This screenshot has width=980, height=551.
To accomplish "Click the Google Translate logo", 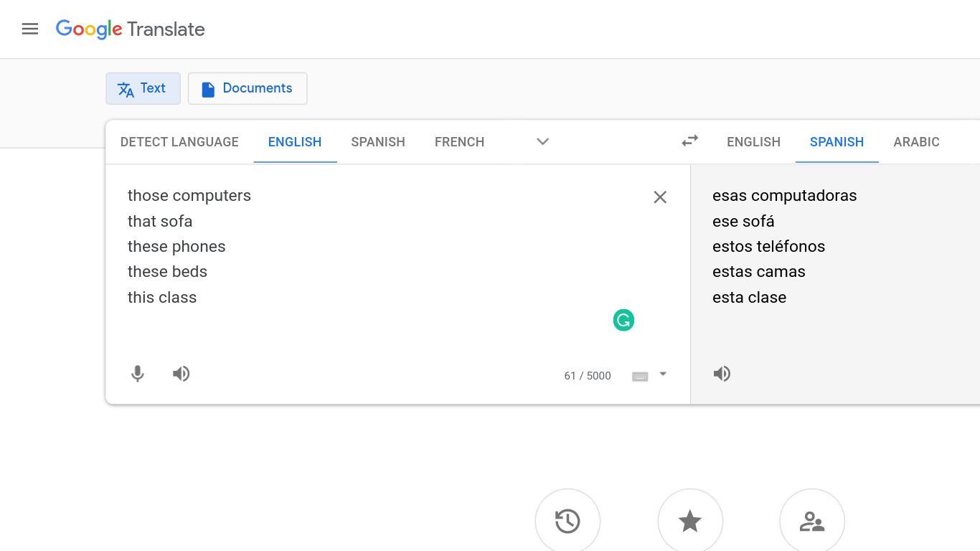I will point(131,29).
